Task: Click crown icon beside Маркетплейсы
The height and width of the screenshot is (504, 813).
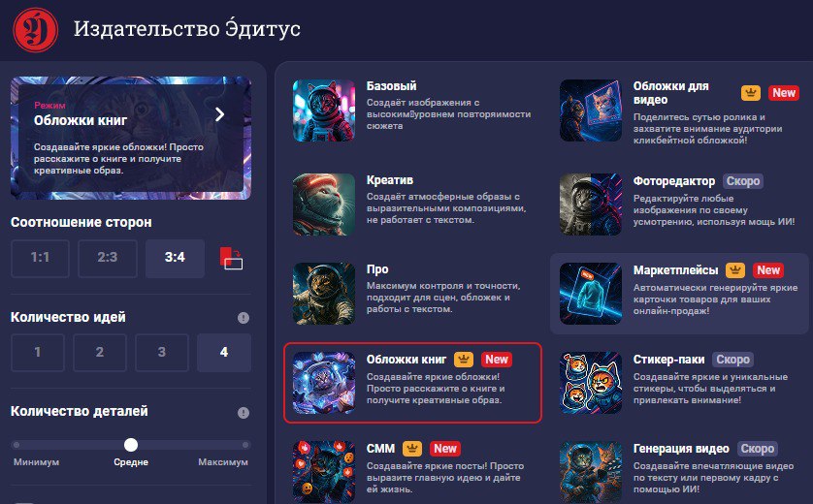Action: pyautogui.click(x=735, y=269)
